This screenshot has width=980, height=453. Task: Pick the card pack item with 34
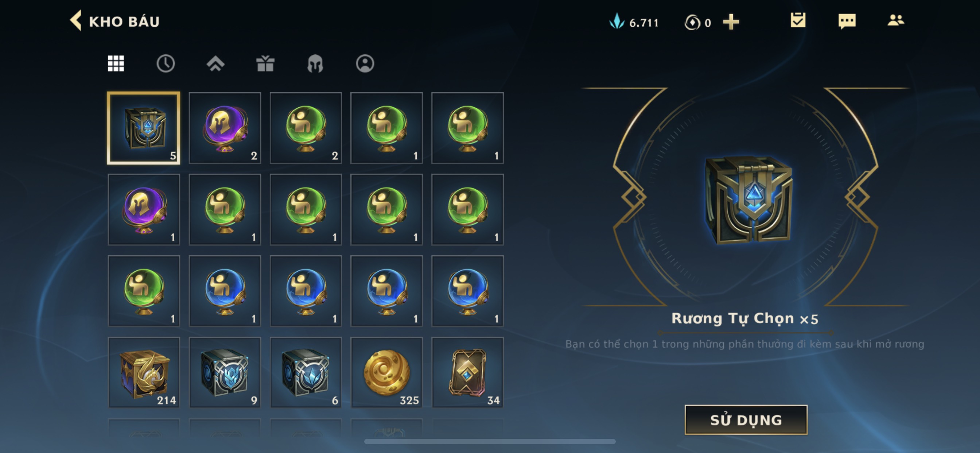pyautogui.click(x=467, y=372)
